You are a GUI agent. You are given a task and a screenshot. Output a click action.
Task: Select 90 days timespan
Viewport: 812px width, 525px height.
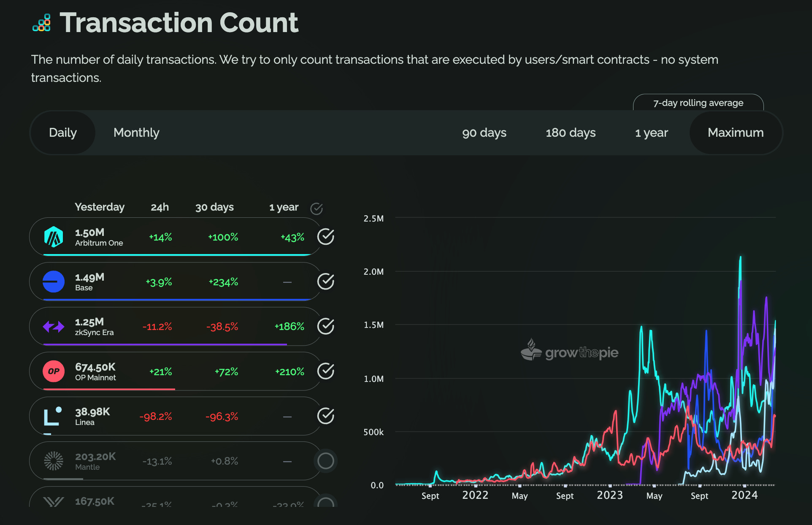coord(484,133)
